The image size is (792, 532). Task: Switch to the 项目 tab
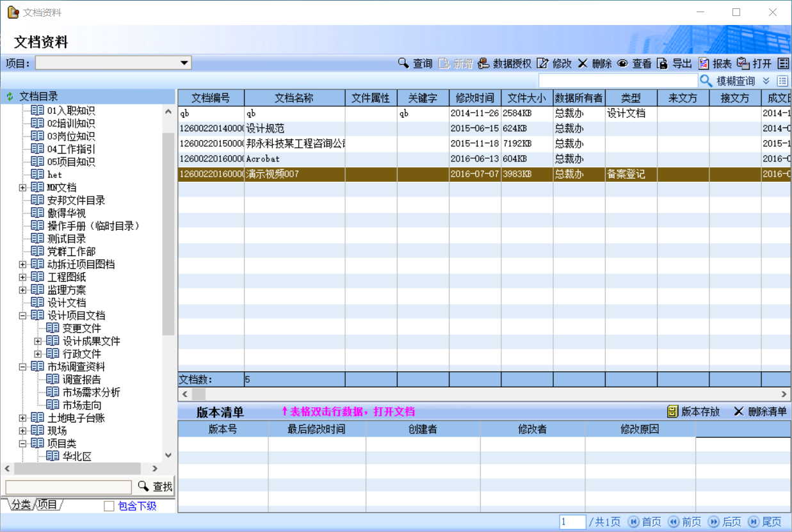coord(47,504)
